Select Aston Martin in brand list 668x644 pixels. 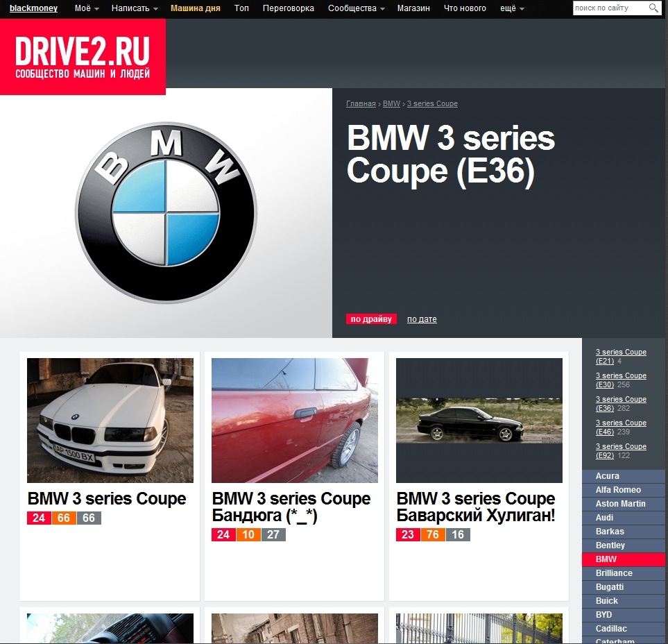(624, 504)
